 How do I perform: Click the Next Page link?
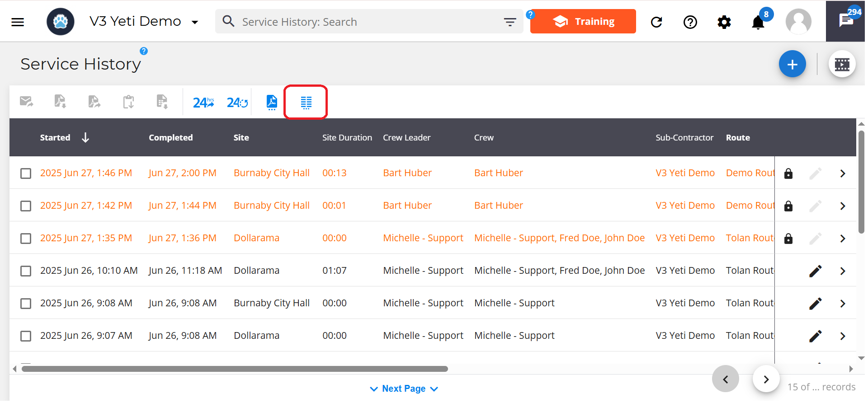click(x=404, y=389)
